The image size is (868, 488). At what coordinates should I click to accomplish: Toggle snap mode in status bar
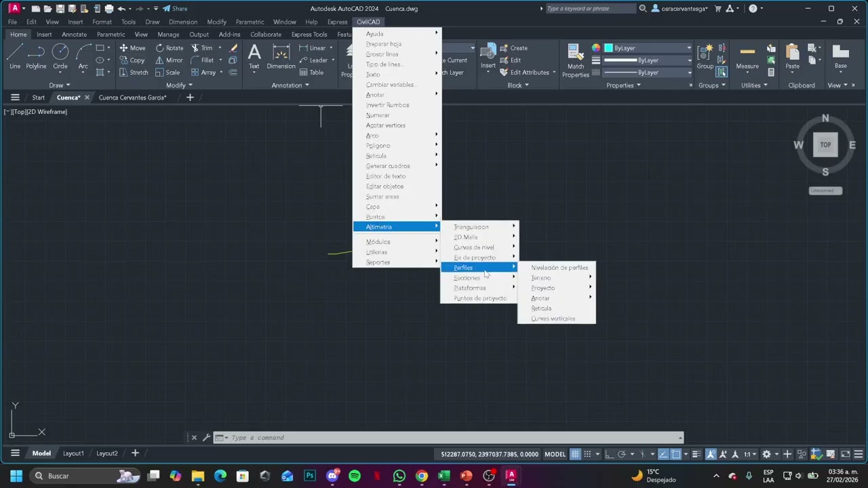588,454
